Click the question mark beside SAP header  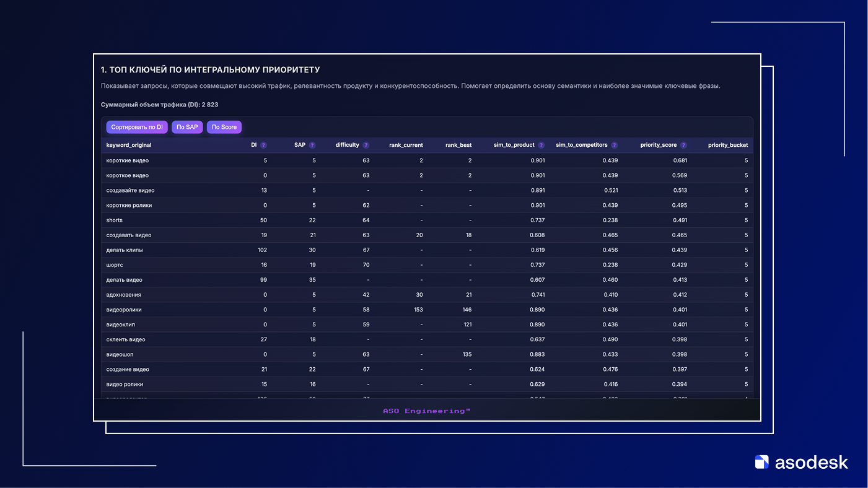(x=312, y=146)
